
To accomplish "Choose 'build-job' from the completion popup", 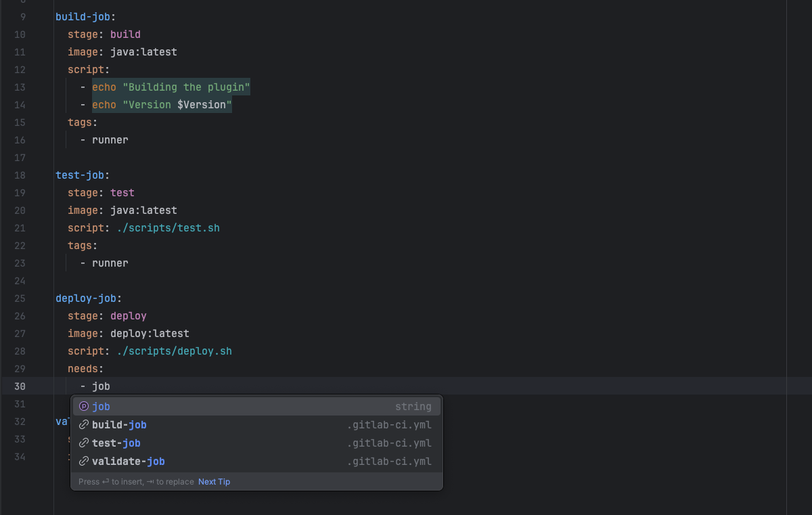I will [256, 425].
